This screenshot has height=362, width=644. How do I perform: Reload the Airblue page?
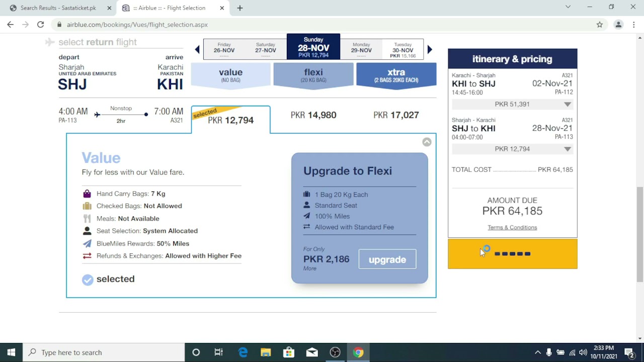click(40, 24)
